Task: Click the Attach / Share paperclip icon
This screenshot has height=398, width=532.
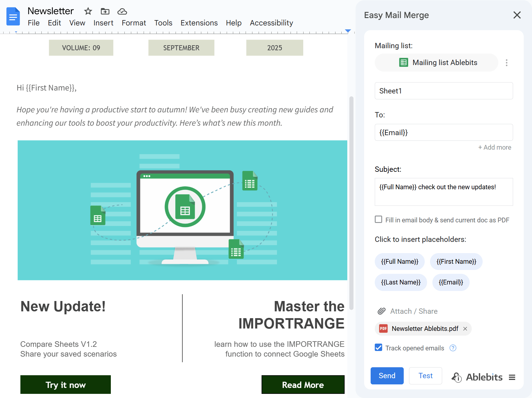Action: pos(382,311)
